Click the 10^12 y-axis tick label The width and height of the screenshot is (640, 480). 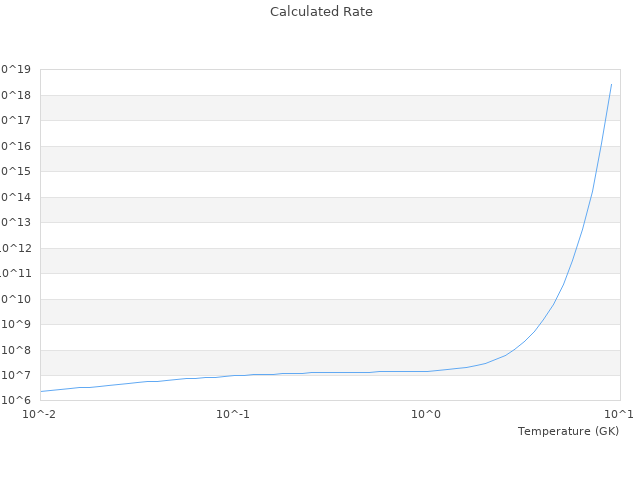15,248
